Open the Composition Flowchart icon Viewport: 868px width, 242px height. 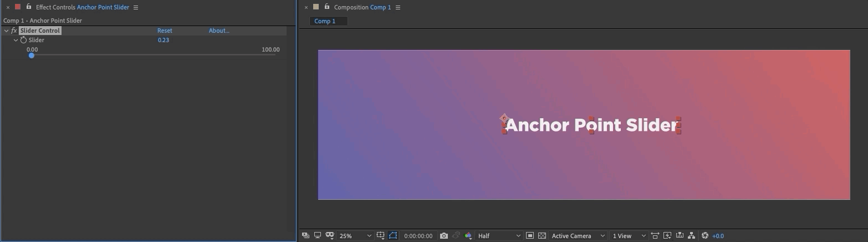point(692,235)
